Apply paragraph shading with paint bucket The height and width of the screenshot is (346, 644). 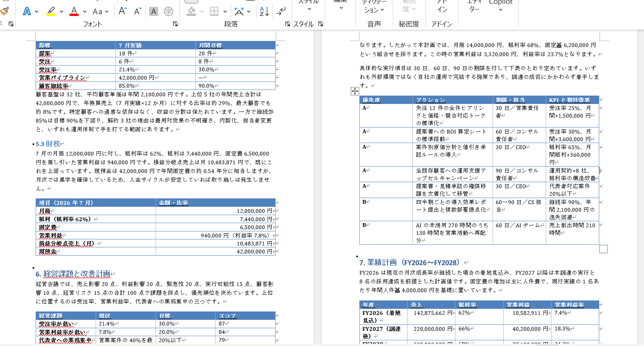(x=192, y=11)
